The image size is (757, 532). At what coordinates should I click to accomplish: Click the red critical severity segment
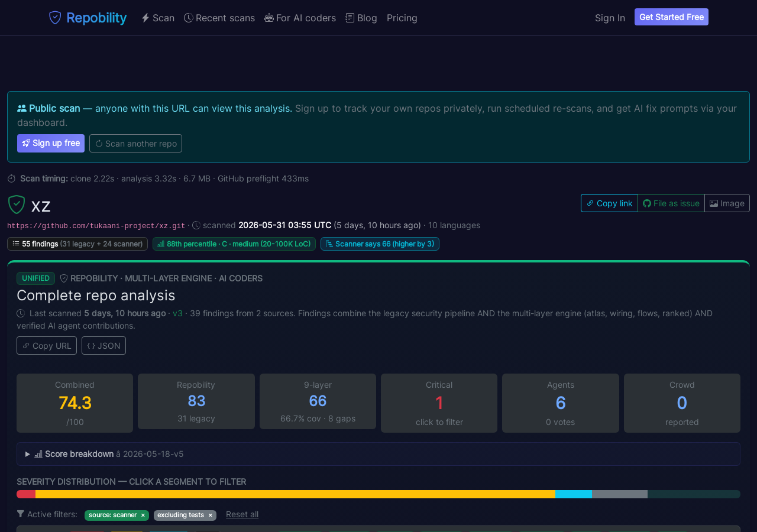[26, 494]
